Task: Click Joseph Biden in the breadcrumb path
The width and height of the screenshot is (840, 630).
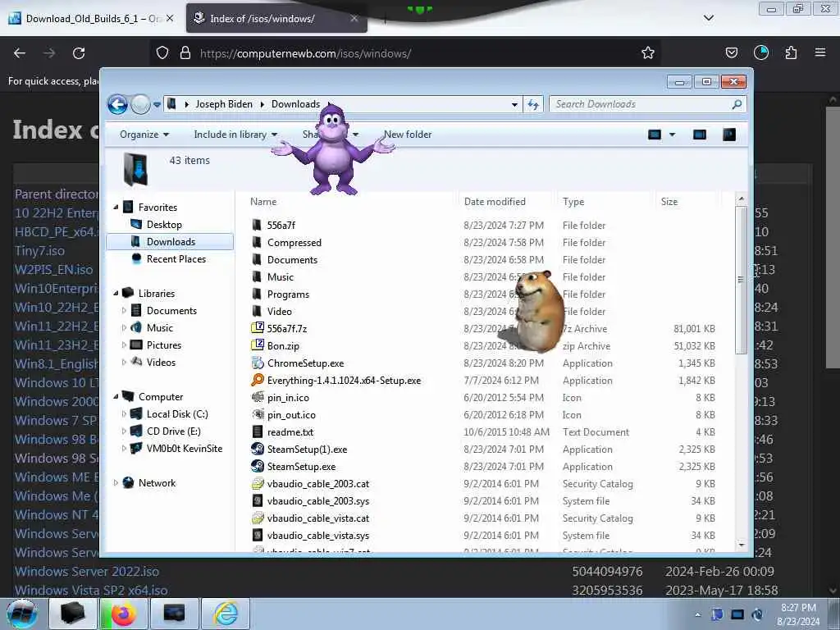Action: point(224,104)
